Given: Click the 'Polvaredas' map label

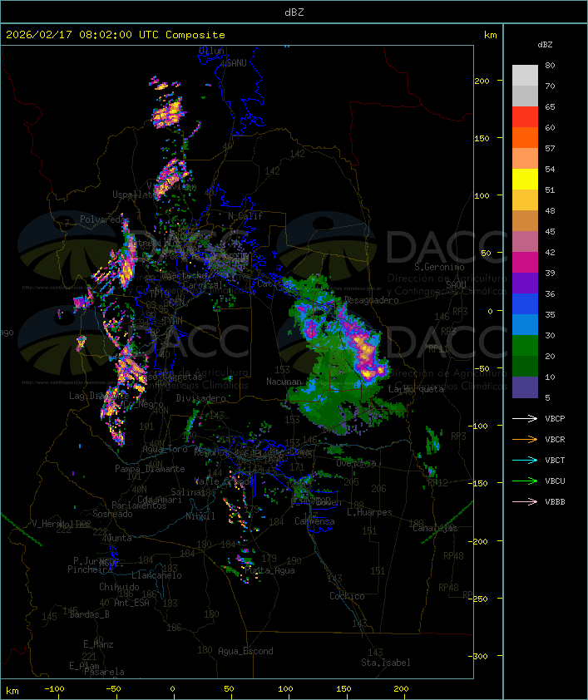Looking at the screenshot, I should click(x=105, y=219).
